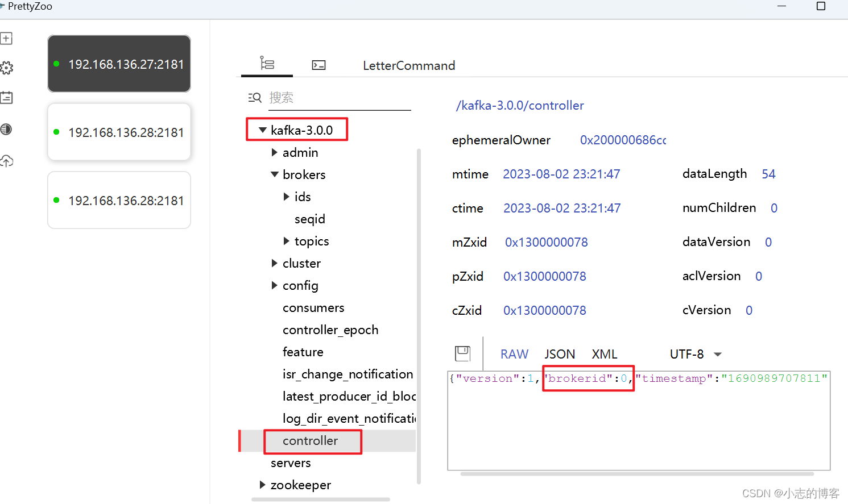
Task: Click the dataLength value 54
Action: [x=768, y=174]
